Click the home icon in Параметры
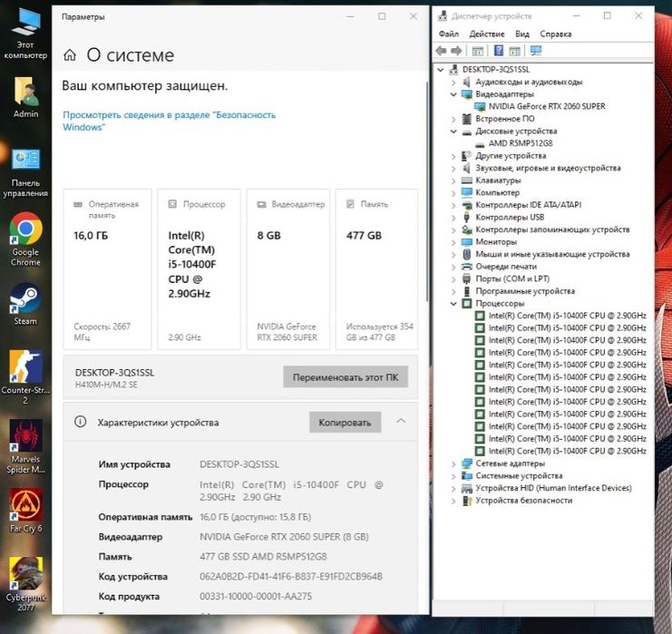 (x=70, y=54)
